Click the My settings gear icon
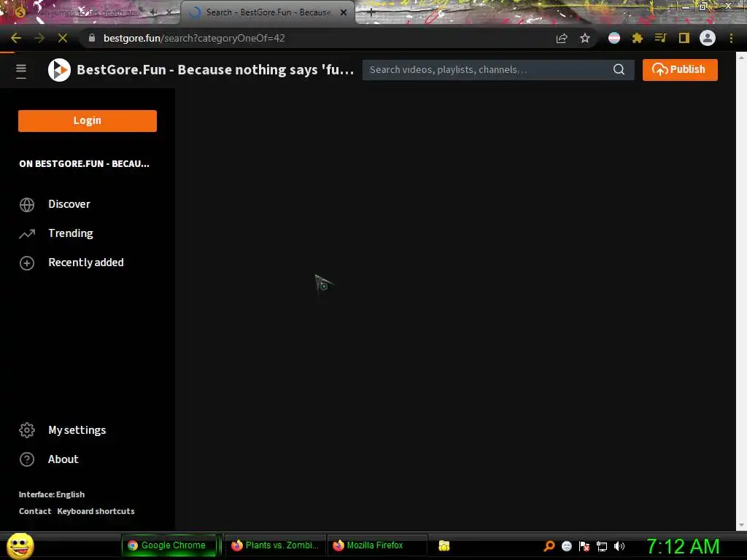This screenshot has height=560, width=747. pyautogui.click(x=27, y=430)
